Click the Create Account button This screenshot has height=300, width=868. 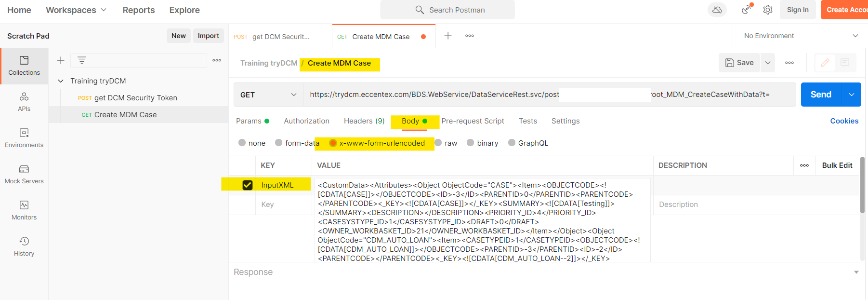[x=844, y=10]
